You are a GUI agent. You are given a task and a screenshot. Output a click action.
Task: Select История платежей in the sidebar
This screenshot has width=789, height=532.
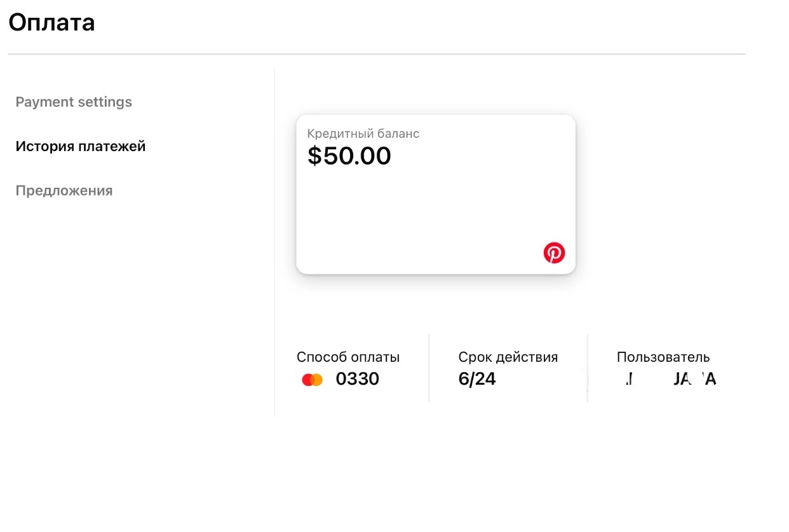tap(81, 147)
